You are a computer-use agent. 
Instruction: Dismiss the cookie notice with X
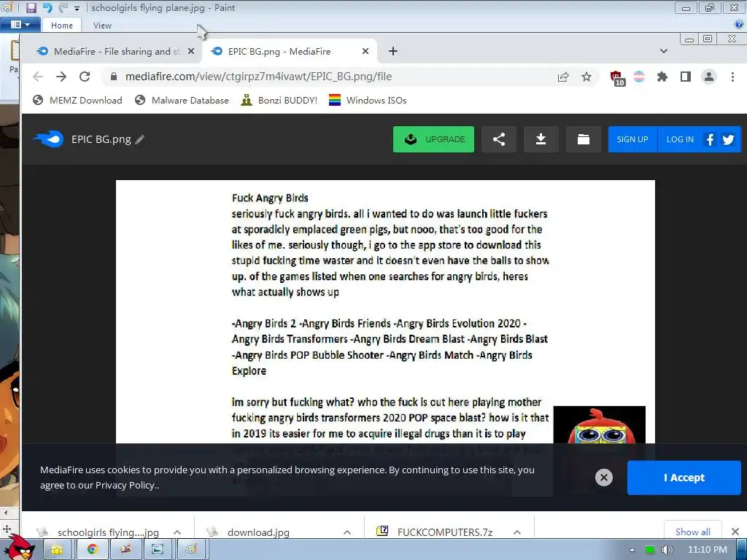coord(603,477)
